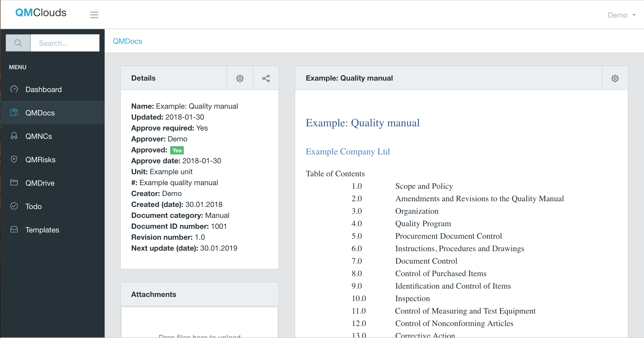Click the QMClouds logo

click(x=41, y=13)
